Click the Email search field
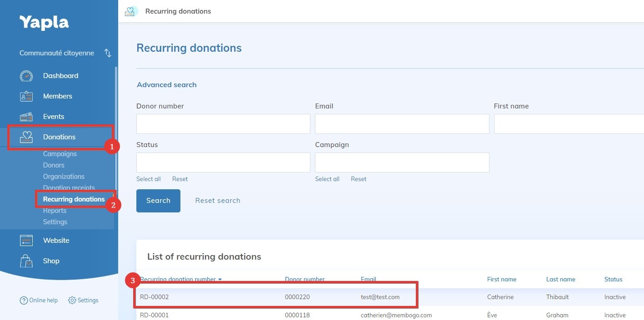The height and width of the screenshot is (320, 644). 402,124
